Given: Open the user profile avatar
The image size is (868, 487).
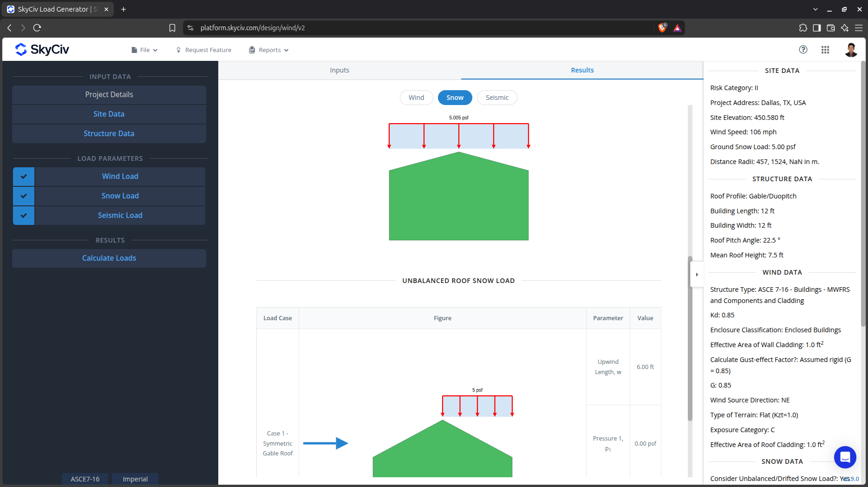Looking at the screenshot, I should point(851,50).
